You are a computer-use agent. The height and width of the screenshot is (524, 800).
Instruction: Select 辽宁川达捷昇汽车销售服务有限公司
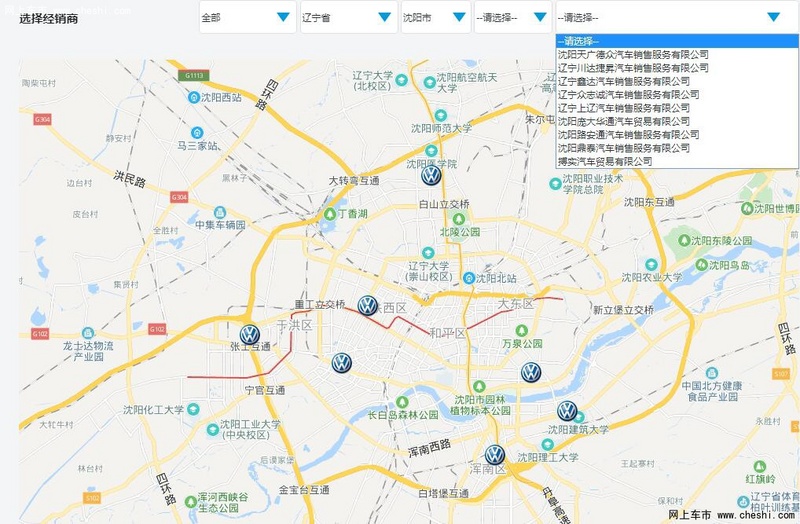(x=677, y=67)
